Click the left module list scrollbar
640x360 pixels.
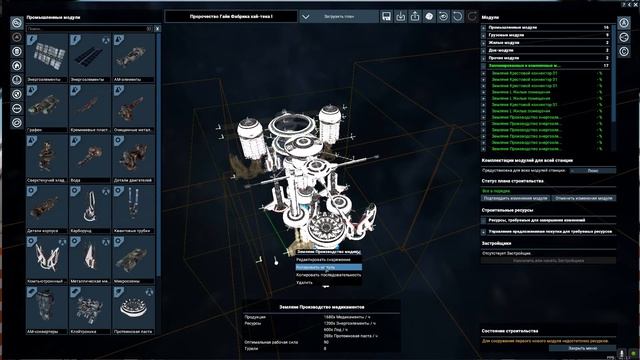click(158, 155)
